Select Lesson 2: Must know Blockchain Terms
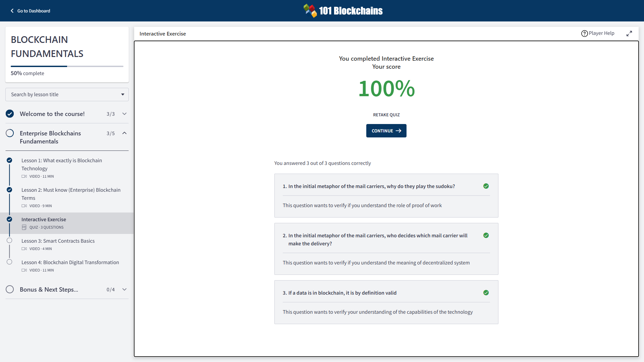 click(x=71, y=194)
